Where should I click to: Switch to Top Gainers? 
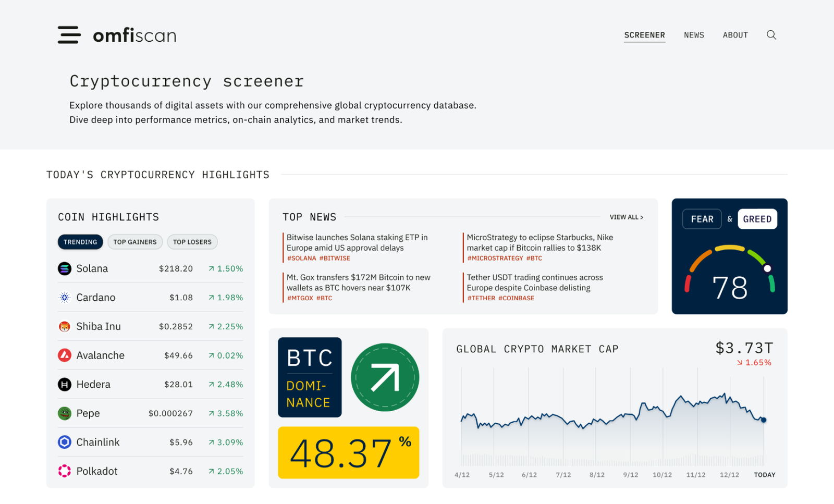pos(135,242)
